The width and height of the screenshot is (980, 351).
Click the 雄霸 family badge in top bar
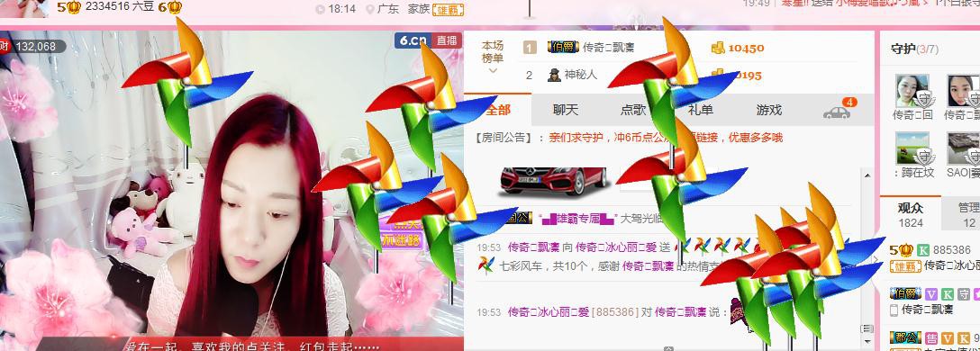tap(450, 9)
